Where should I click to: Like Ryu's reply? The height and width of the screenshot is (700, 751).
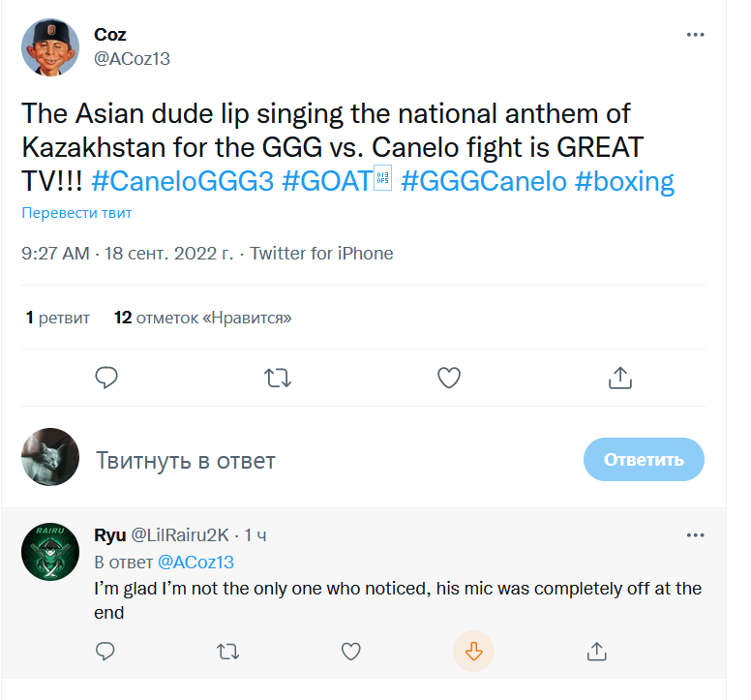[x=351, y=651]
